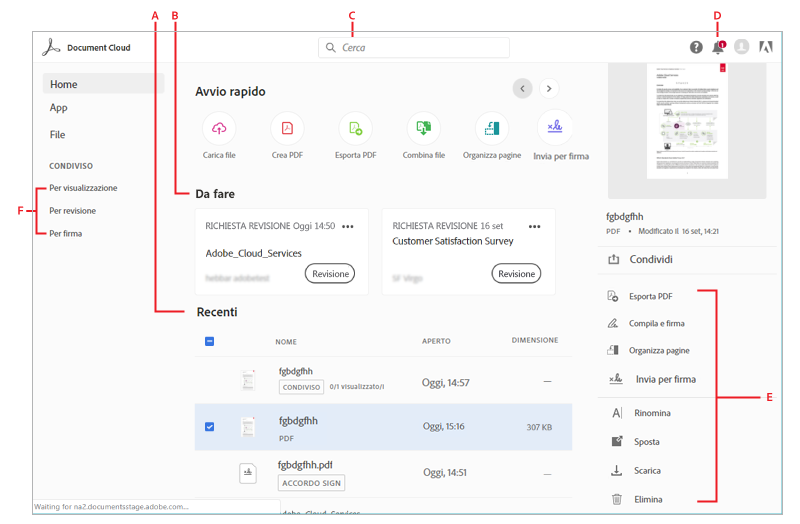Click the Carica file upload icon
This screenshot has width=800, height=524.
click(219, 128)
